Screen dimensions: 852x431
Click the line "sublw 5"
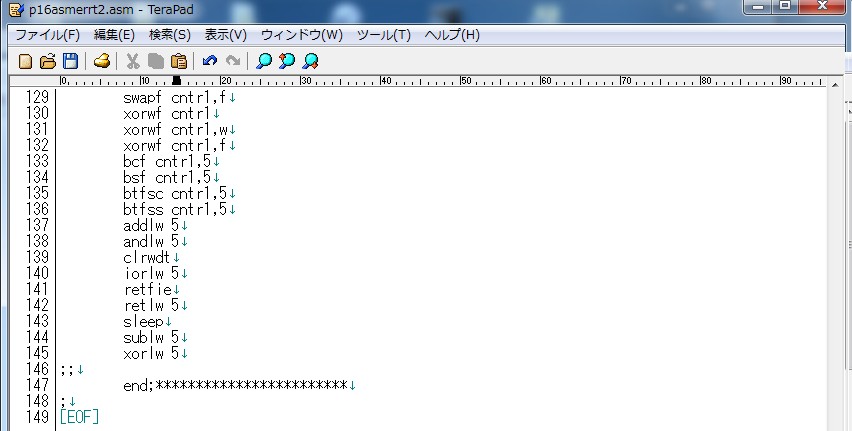click(151, 338)
